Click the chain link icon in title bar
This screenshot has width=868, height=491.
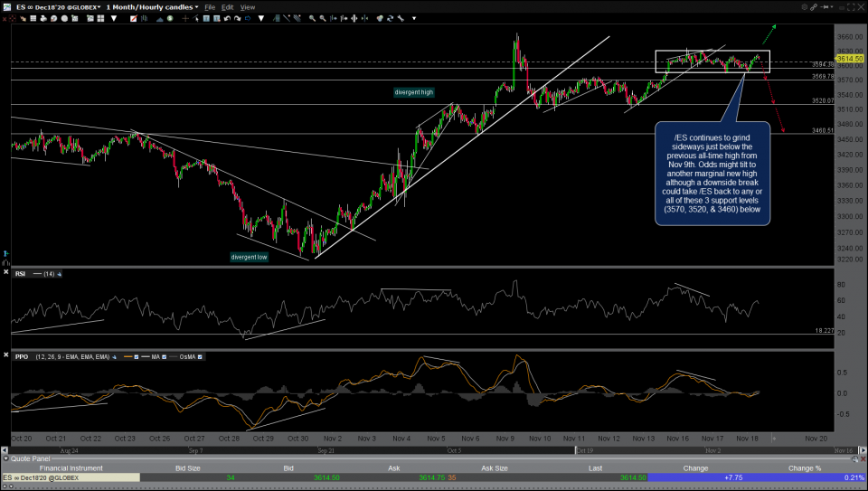tap(814, 7)
